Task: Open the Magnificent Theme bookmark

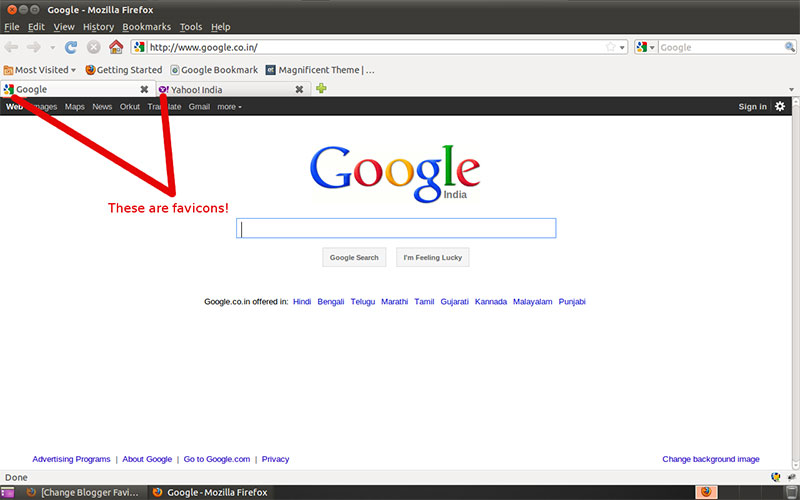Action: (320, 70)
